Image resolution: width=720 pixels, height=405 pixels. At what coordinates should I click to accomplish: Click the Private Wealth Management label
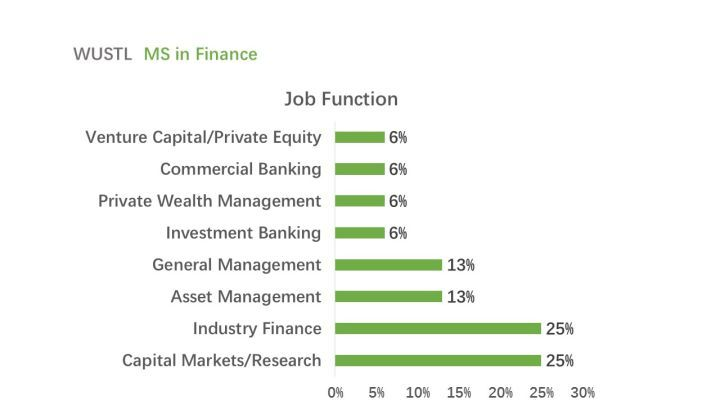210,201
